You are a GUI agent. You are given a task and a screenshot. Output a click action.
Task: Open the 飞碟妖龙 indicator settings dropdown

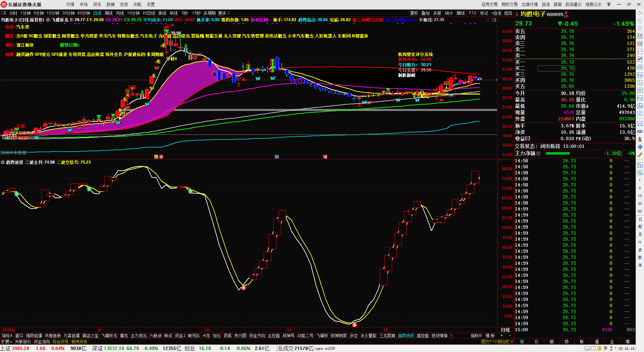click(48, 20)
